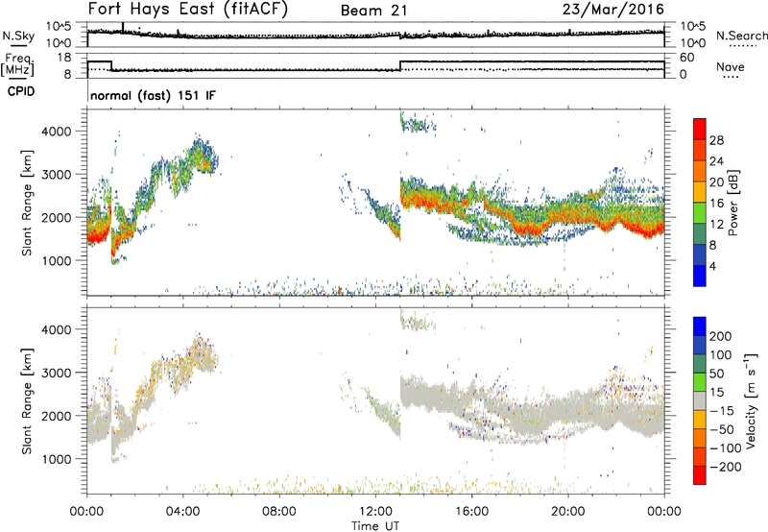
Task: Select the "1000" tick of the velocity panel
Action: [x=56, y=459]
